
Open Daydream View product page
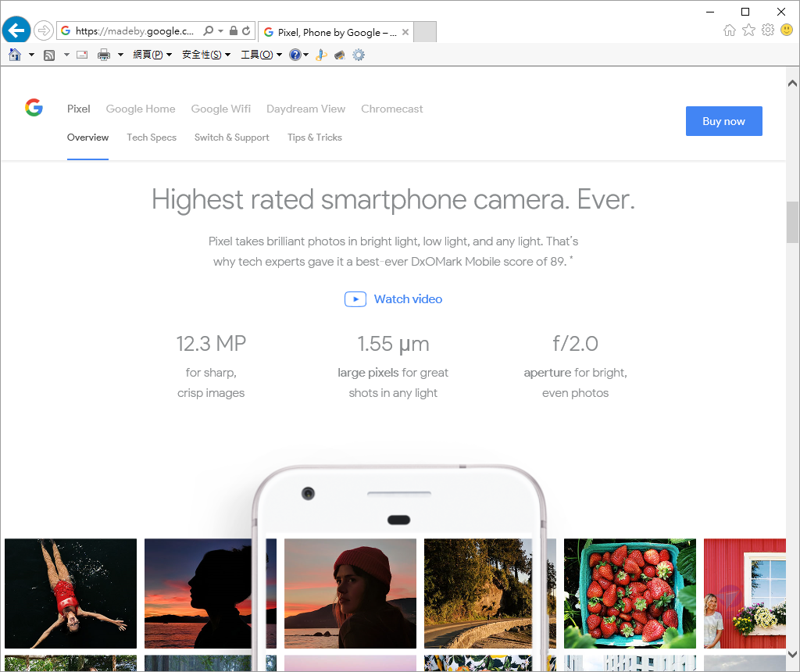(x=305, y=109)
